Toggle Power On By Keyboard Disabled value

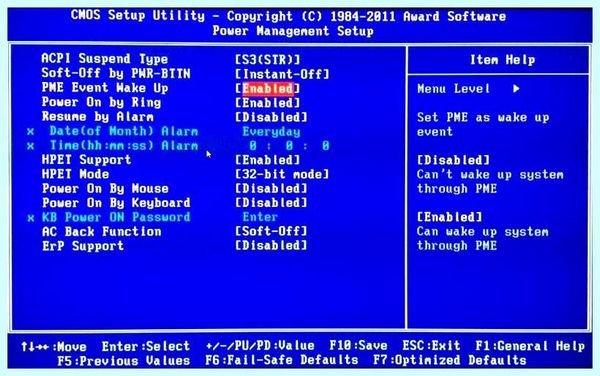click(271, 203)
